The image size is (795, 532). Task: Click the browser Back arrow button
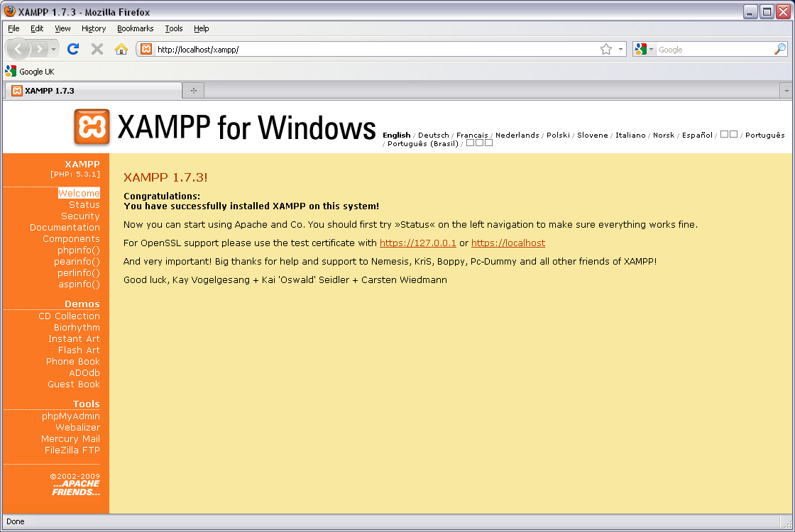pos(18,49)
